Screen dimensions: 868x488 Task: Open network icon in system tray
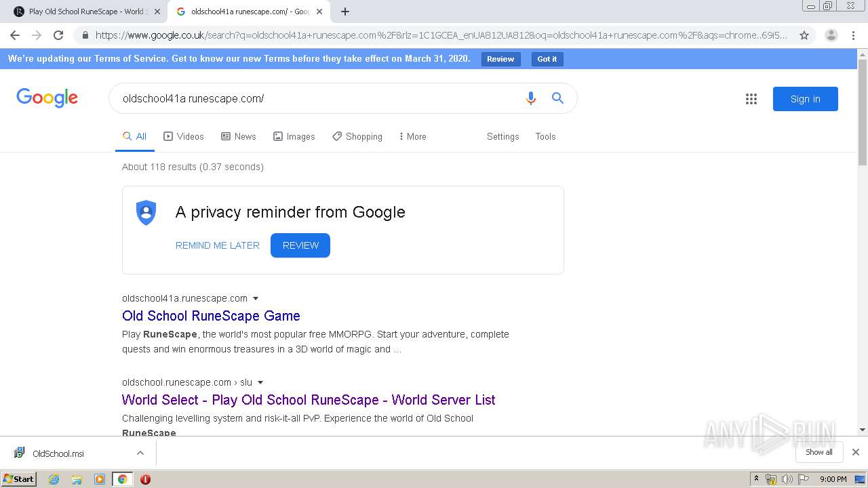(x=771, y=479)
